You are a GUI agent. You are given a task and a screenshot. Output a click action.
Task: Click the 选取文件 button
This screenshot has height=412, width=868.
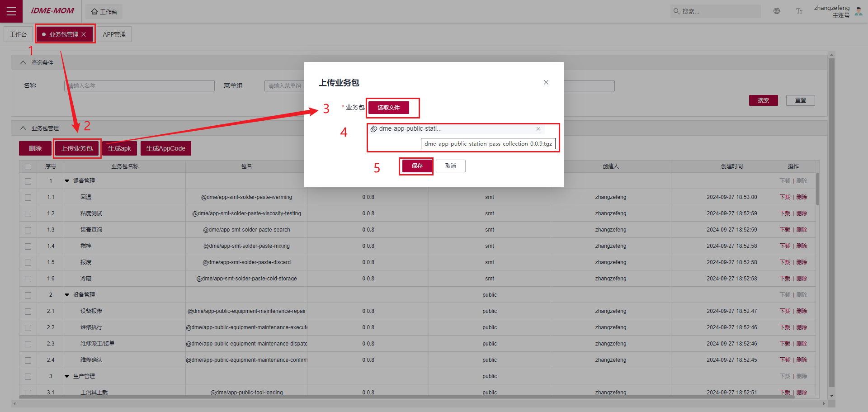[389, 108]
